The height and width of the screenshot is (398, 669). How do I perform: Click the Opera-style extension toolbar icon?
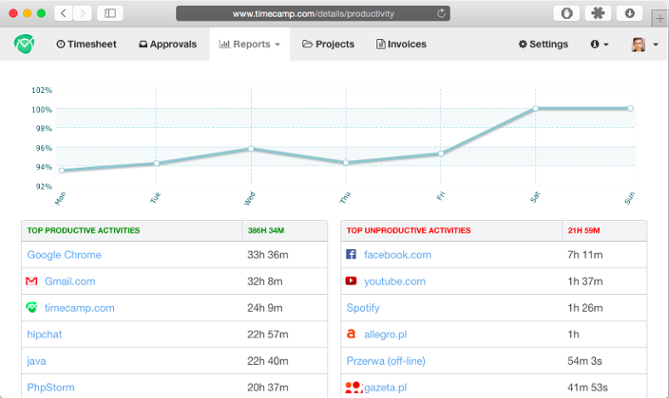point(566,13)
